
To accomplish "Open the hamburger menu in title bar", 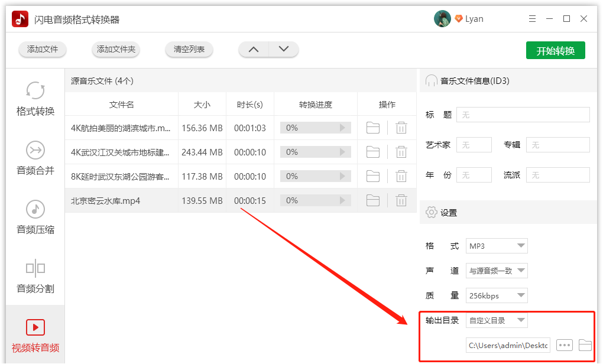I will point(532,19).
